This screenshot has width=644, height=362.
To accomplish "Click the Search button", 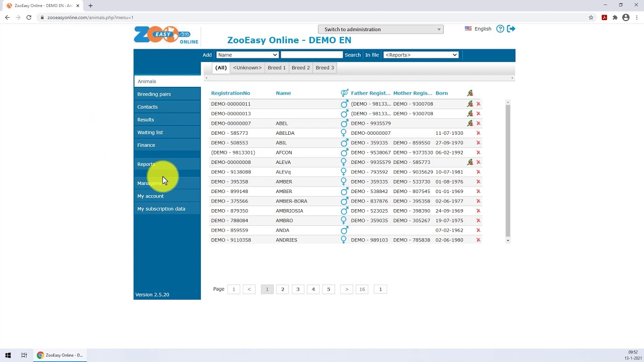I will point(353,55).
